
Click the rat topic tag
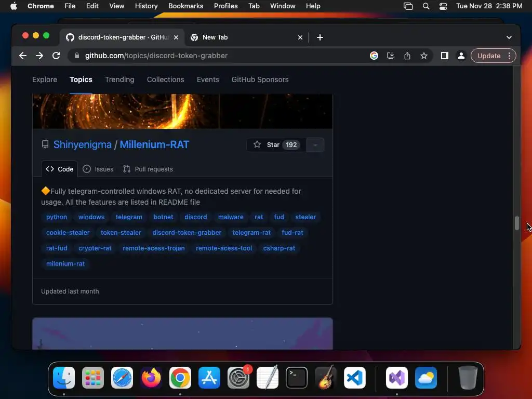(x=259, y=217)
